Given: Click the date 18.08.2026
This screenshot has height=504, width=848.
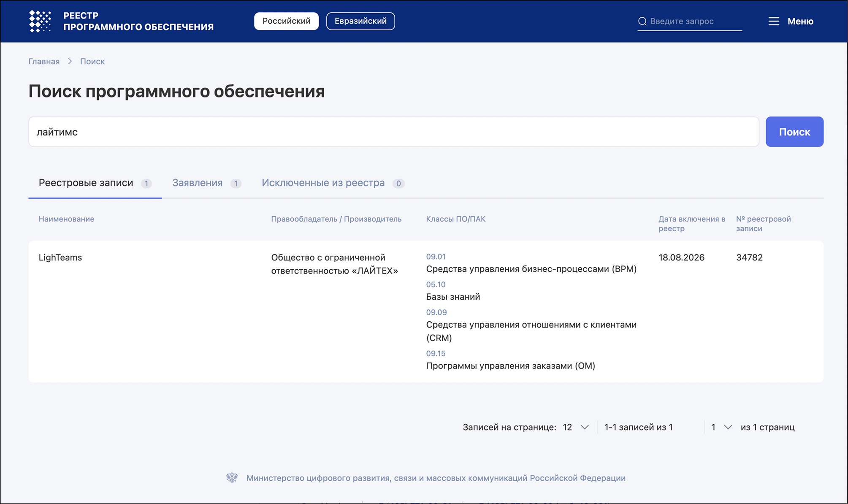Looking at the screenshot, I should pos(681,257).
